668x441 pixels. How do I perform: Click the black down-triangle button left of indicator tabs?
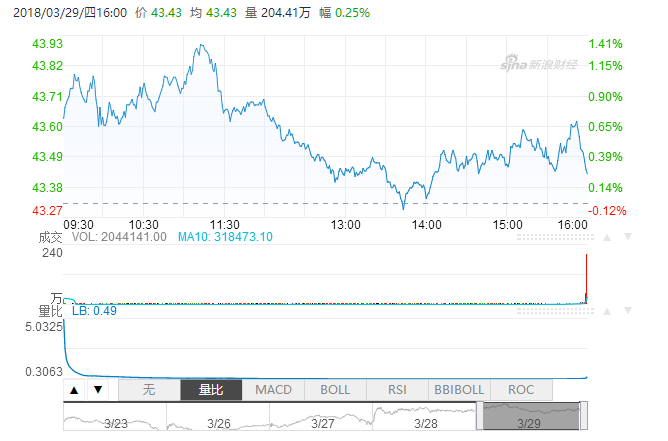(x=97, y=390)
